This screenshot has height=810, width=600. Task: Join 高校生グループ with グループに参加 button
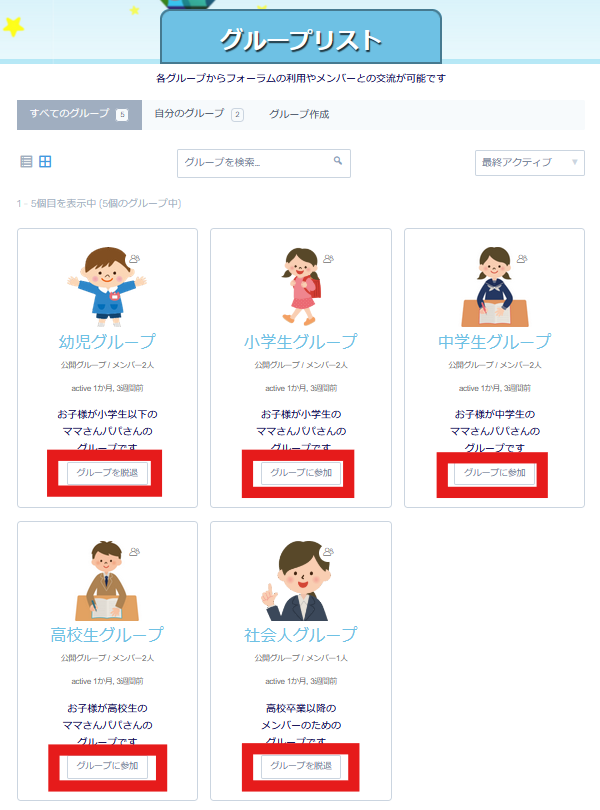pyautogui.click(x=108, y=767)
